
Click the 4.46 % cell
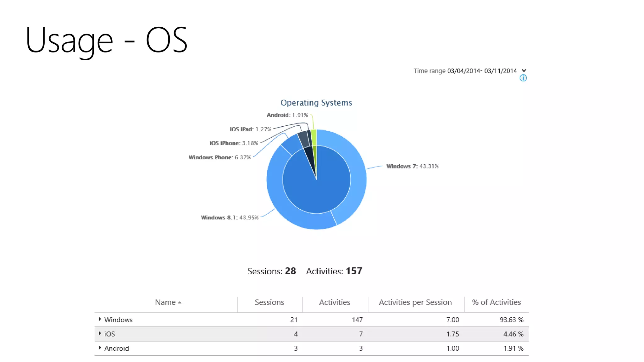[x=513, y=334]
